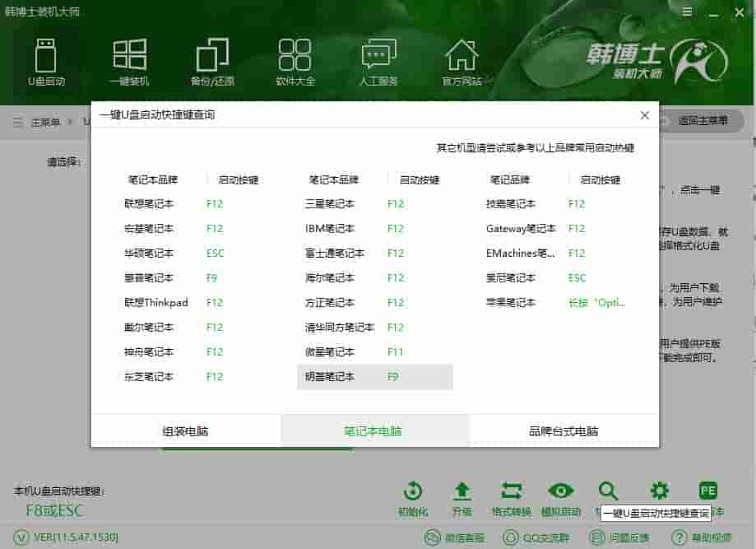Viewport: 756px width, 549px height.
Task: Click the 其它机型 hint text in dialog
Action: [536, 147]
